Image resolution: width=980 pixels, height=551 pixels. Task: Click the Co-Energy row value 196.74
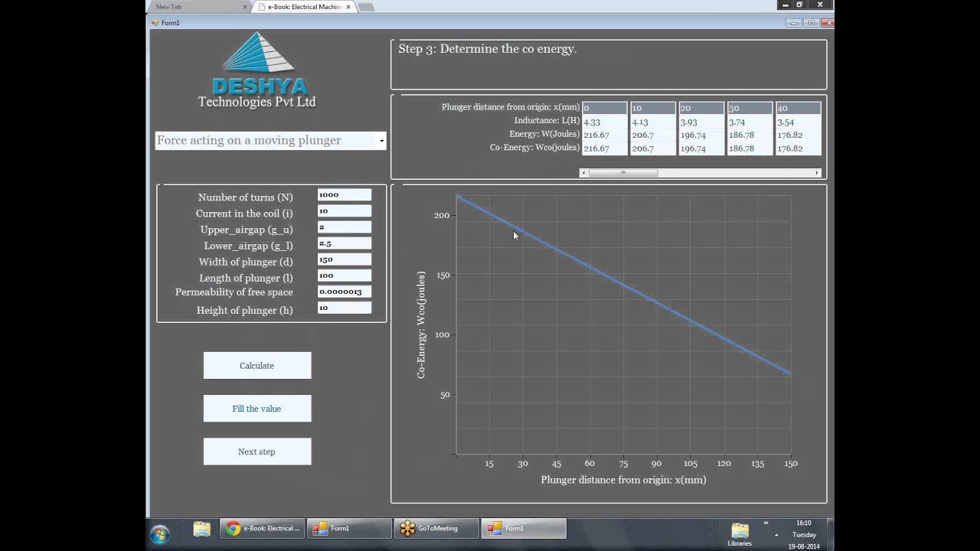[701, 148]
